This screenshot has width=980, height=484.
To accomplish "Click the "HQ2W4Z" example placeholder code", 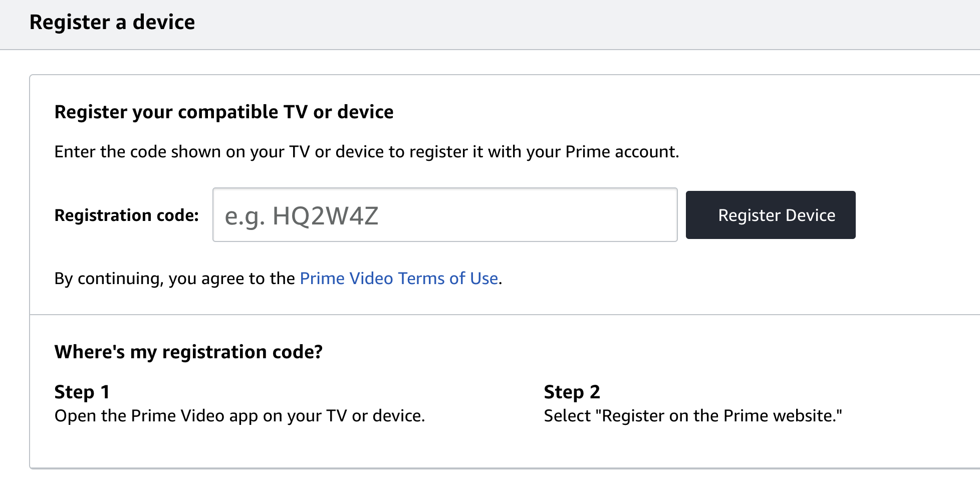I will (325, 216).
